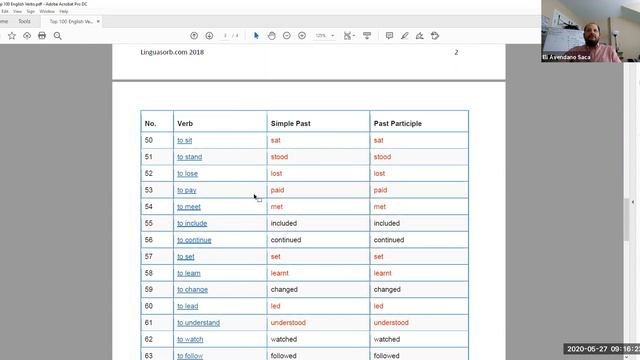Activate the selection arrow tool

(x=256, y=36)
